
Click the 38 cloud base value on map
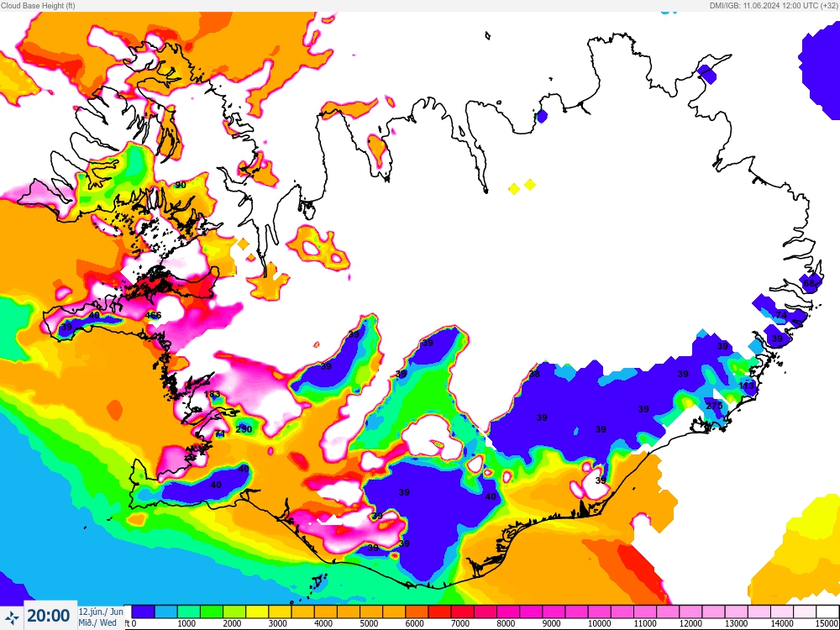(x=534, y=374)
